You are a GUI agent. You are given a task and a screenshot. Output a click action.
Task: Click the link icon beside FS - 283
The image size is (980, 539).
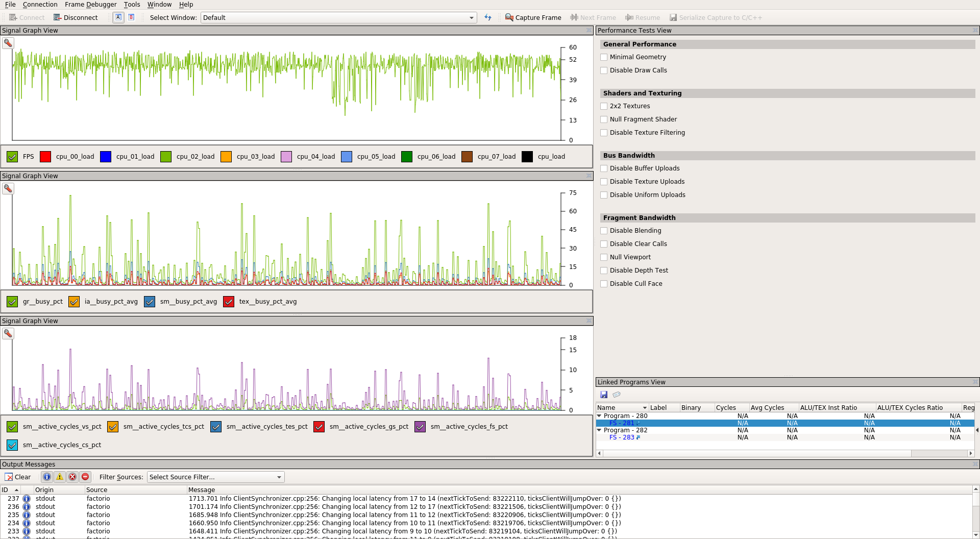click(x=638, y=437)
